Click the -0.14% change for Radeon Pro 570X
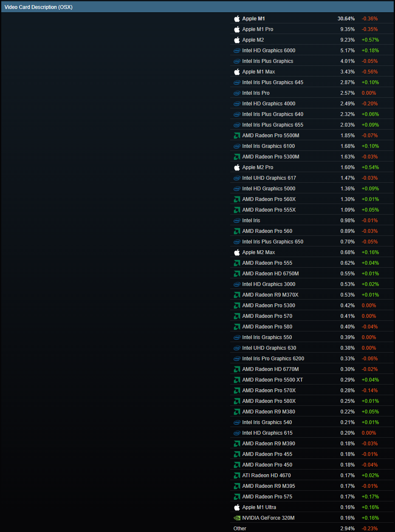 point(370,391)
